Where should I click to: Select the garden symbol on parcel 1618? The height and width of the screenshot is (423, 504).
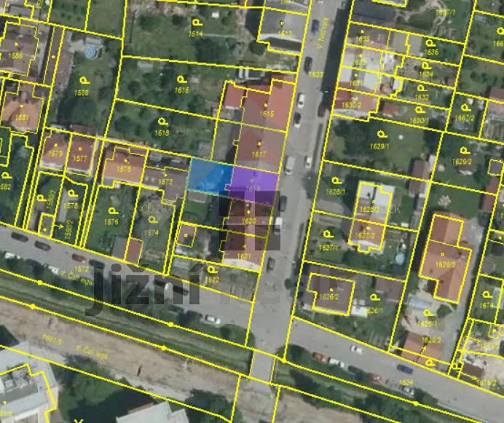tap(163, 122)
